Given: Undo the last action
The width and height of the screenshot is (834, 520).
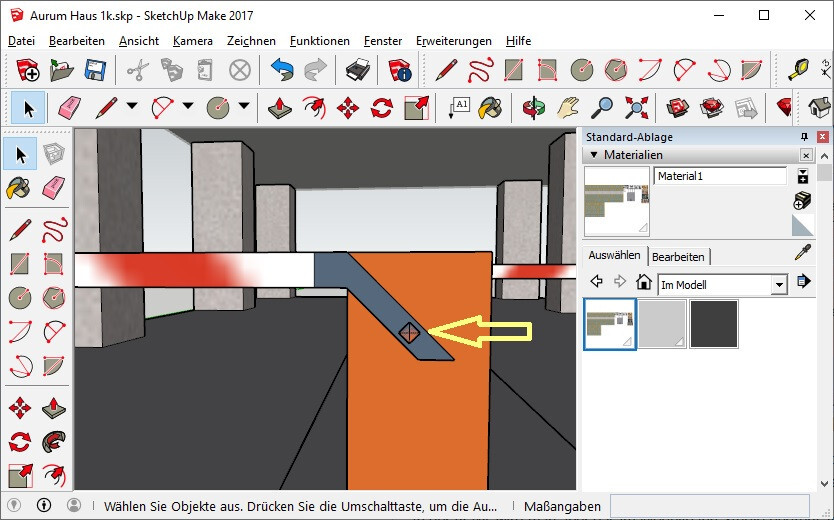Looking at the screenshot, I should [x=282, y=70].
